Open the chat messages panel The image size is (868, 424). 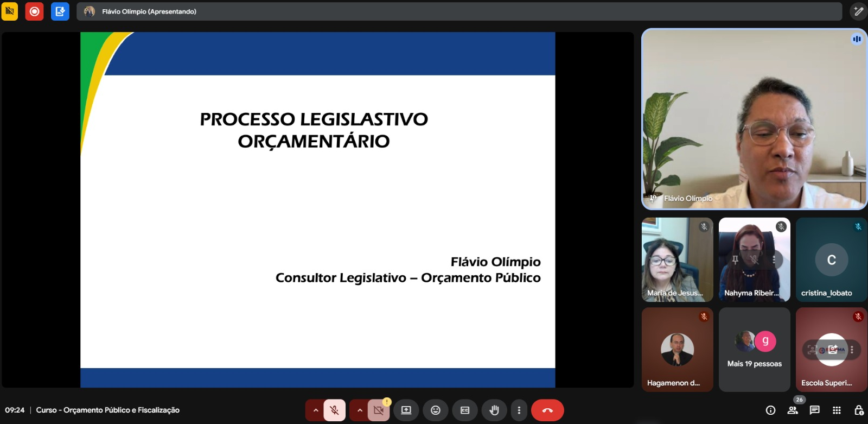coord(814,410)
